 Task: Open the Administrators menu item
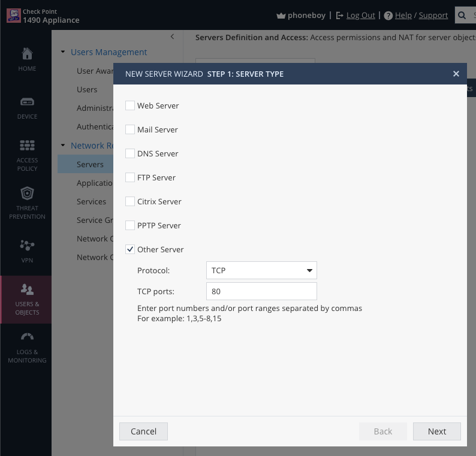pos(95,108)
